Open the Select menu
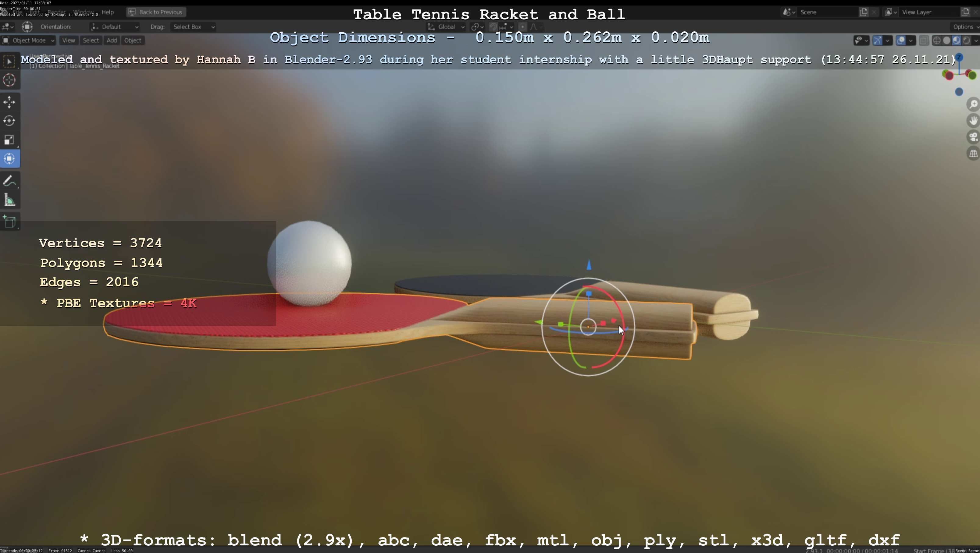 click(91, 40)
